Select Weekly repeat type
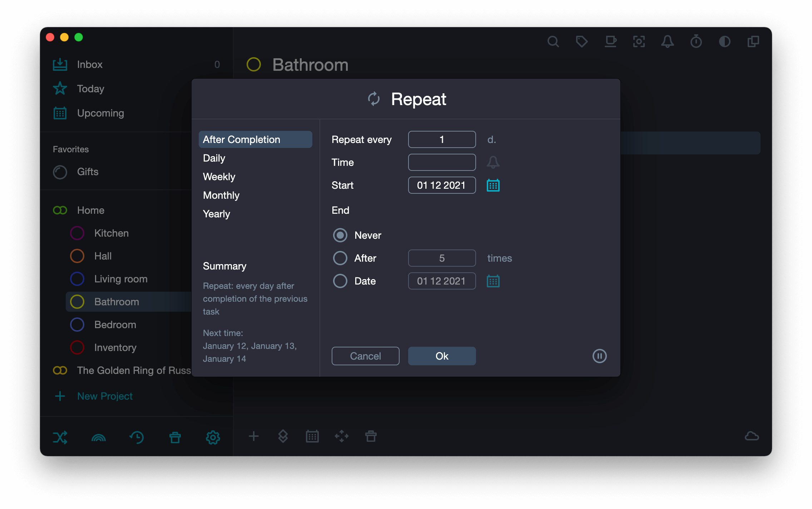 219,177
